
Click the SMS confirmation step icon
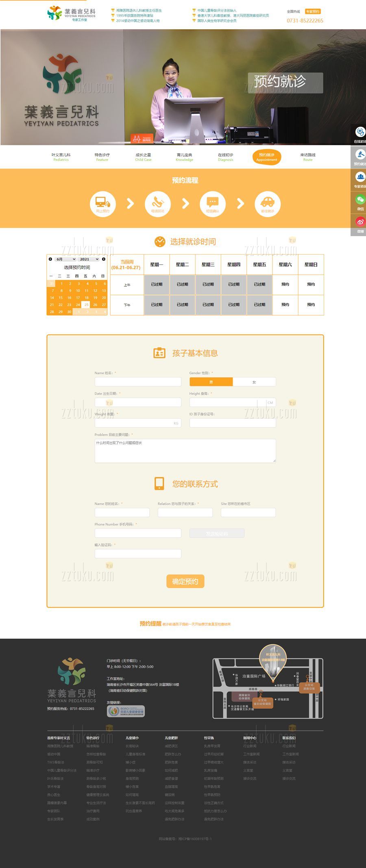coord(213,203)
